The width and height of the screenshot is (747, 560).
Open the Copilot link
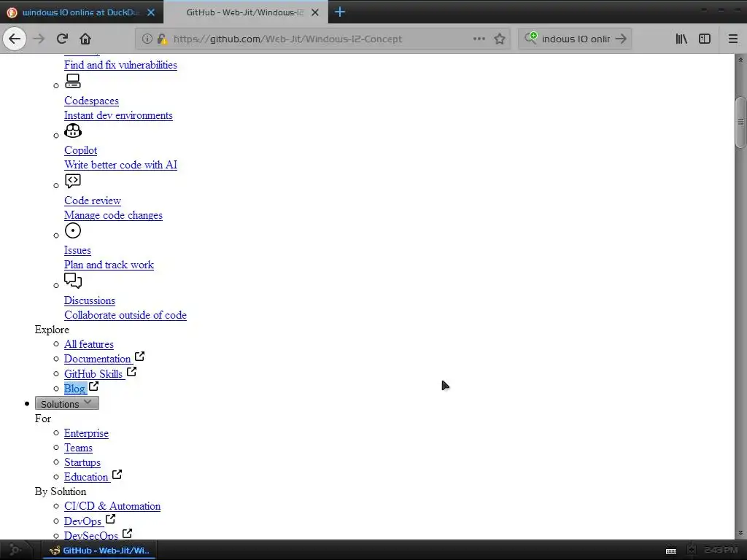pos(80,150)
